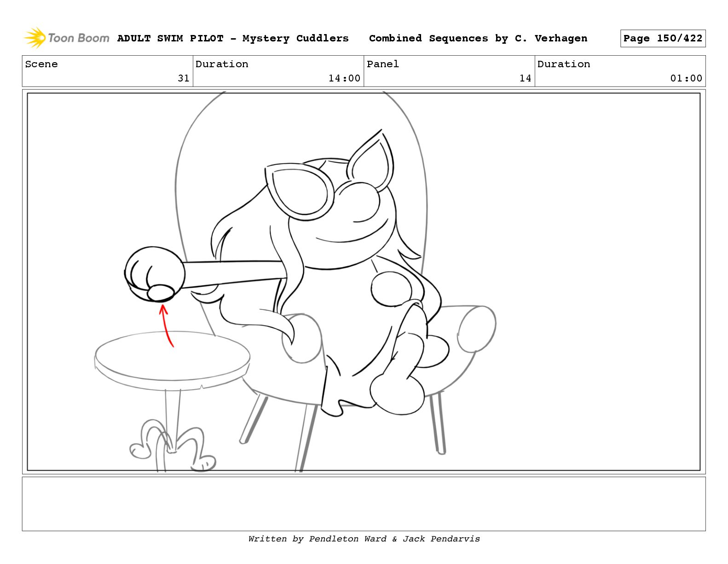
Task: Click the 'Scene' header label
Action: click(x=41, y=64)
